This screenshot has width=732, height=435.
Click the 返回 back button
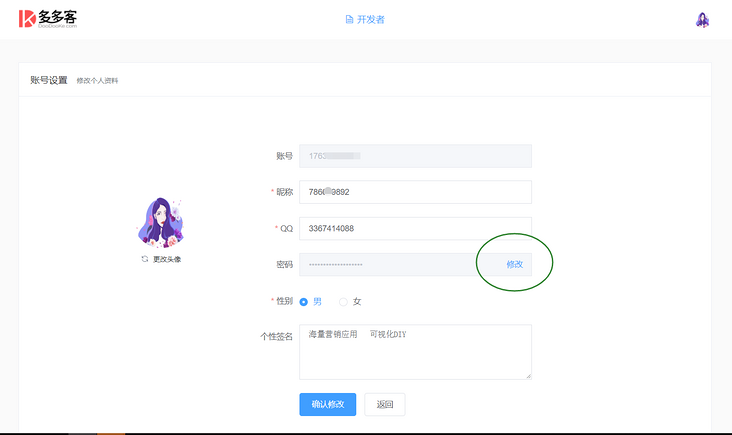point(385,404)
